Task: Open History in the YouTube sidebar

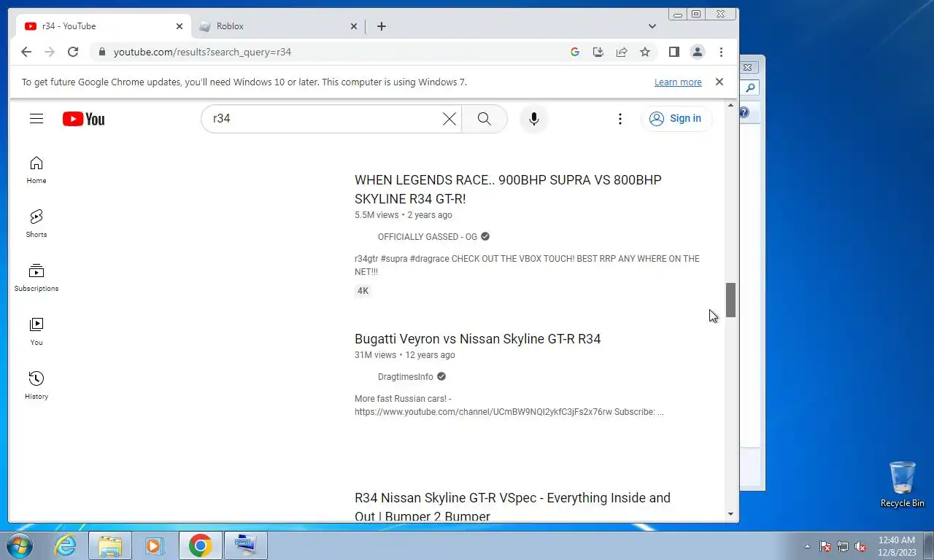Action: pyautogui.click(x=36, y=386)
